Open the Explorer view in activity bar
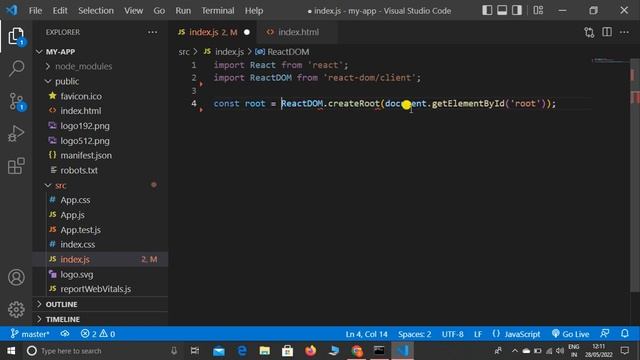This screenshot has width=640, height=360. coord(16,36)
